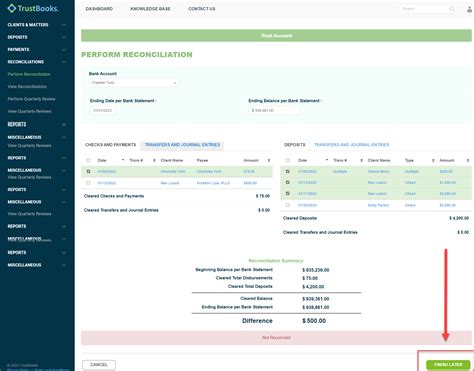Open the Knowledge Base menu item

(x=150, y=9)
